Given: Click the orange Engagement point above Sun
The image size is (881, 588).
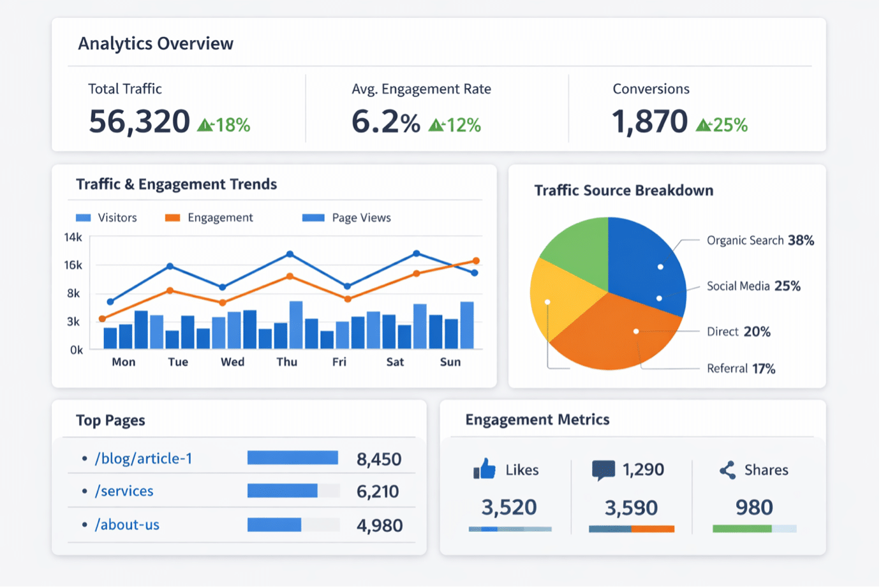Looking at the screenshot, I should click(x=476, y=261).
